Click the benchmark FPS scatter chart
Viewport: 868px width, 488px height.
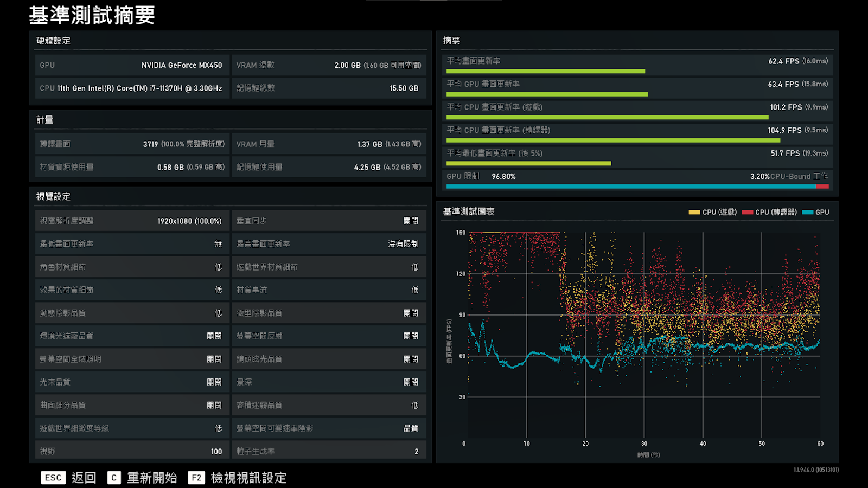point(643,336)
